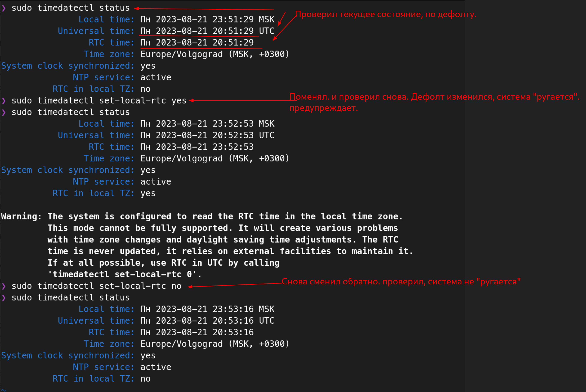This screenshot has height=392, width=586.
Task: Click the red annotation 'Снова сменил обратно'
Action: (331, 281)
